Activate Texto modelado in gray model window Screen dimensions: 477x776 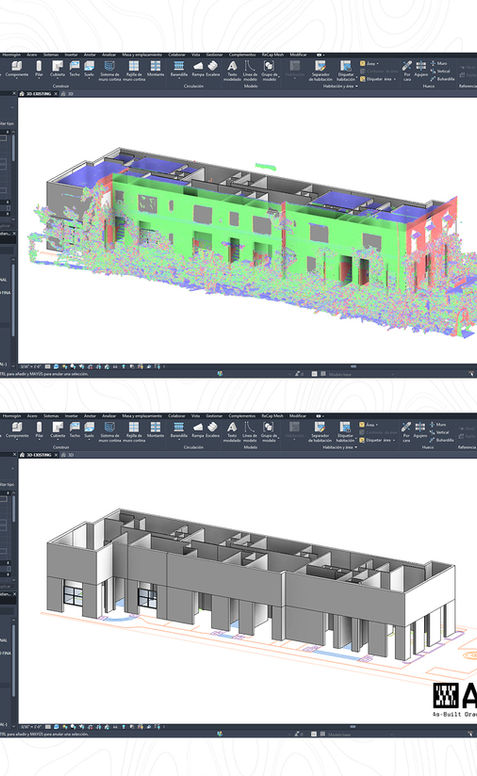click(232, 432)
